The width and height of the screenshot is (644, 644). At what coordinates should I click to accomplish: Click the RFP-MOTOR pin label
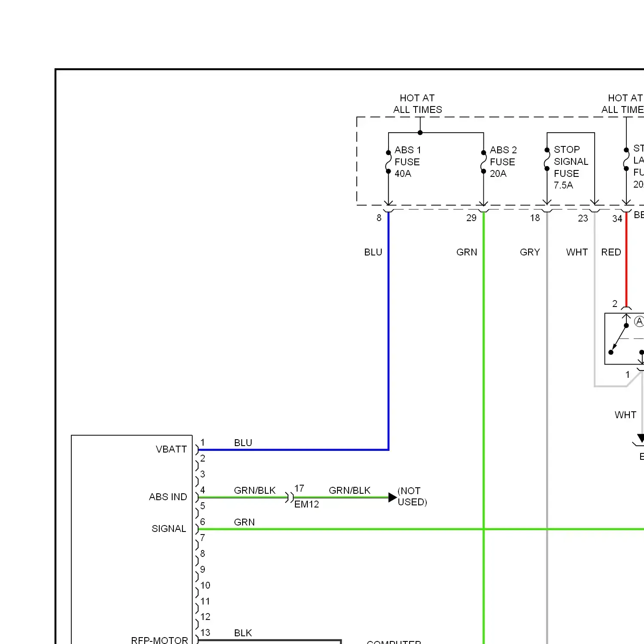tap(159, 640)
